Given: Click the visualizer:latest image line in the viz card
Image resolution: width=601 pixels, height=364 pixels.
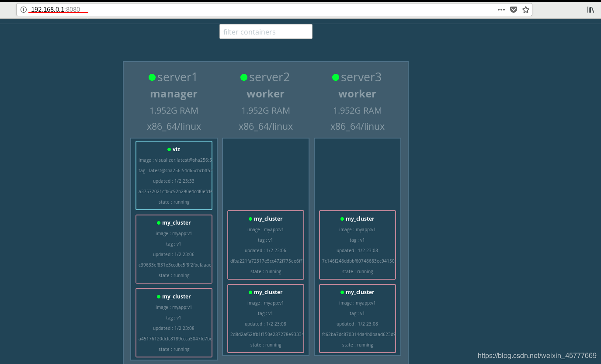Looking at the screenshot, I should pos(175,160).
